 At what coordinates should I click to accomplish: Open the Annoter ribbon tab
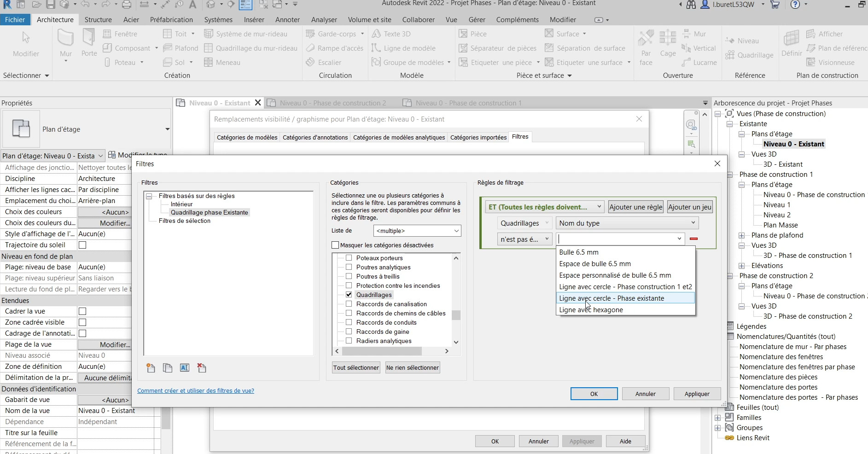pyautogui.click(x=287, y=20)
